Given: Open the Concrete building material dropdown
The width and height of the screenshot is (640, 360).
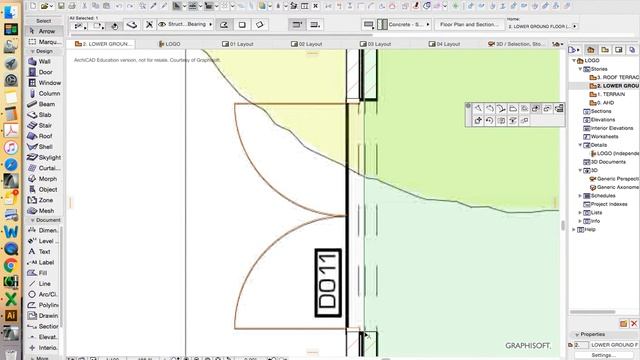Looking at the screenshot, I should pos(404,24).
